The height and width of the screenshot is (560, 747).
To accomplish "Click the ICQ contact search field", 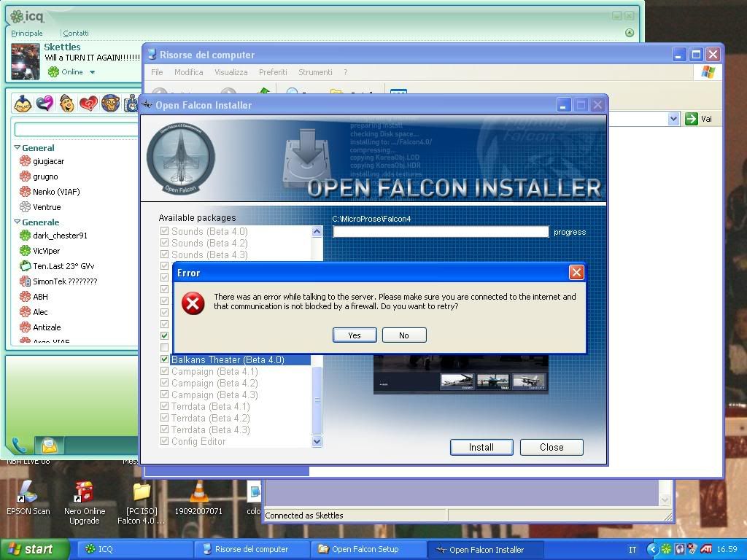I will point(76,129).
